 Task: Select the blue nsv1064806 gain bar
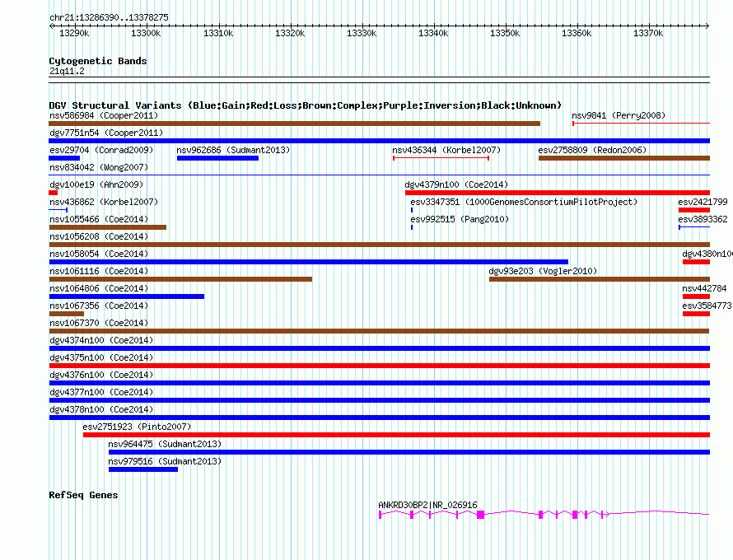pyautogui.click(x=127, y=296)
